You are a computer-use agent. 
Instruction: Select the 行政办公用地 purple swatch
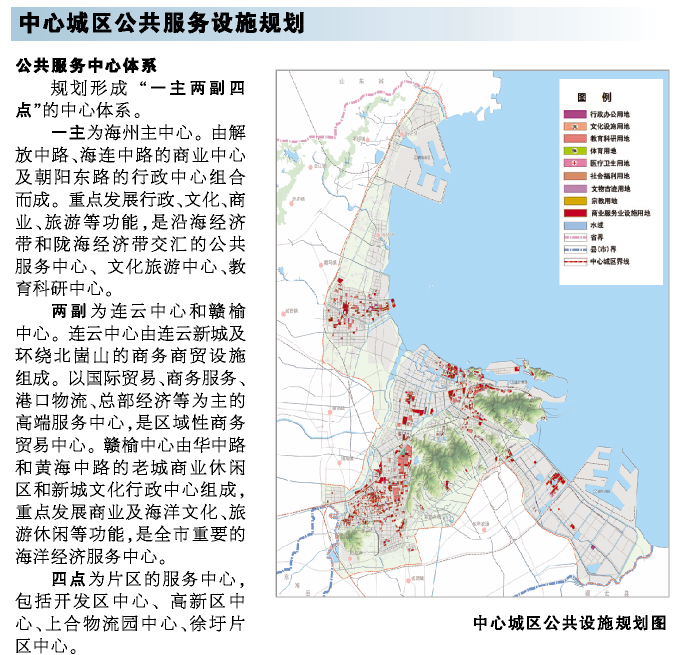[576, 115]
